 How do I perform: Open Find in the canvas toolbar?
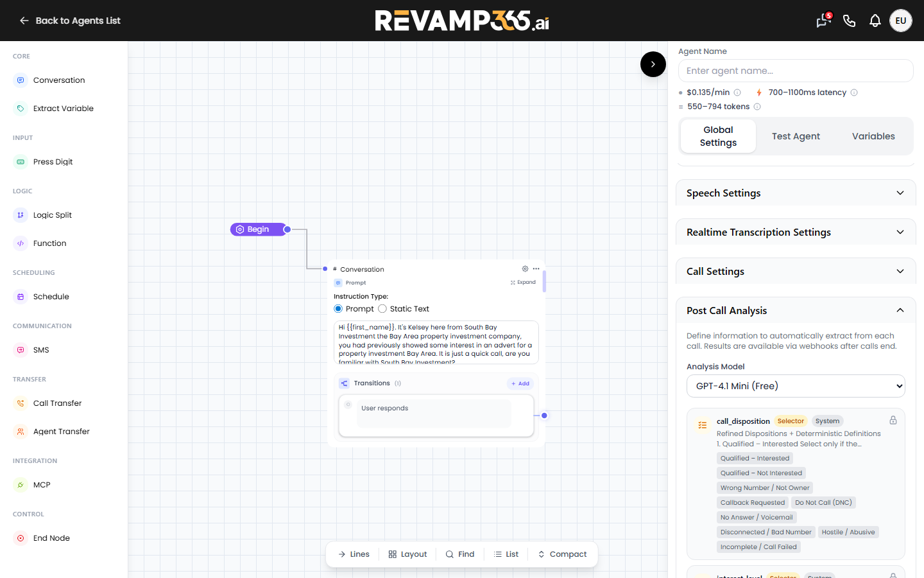tap(460, 554)
